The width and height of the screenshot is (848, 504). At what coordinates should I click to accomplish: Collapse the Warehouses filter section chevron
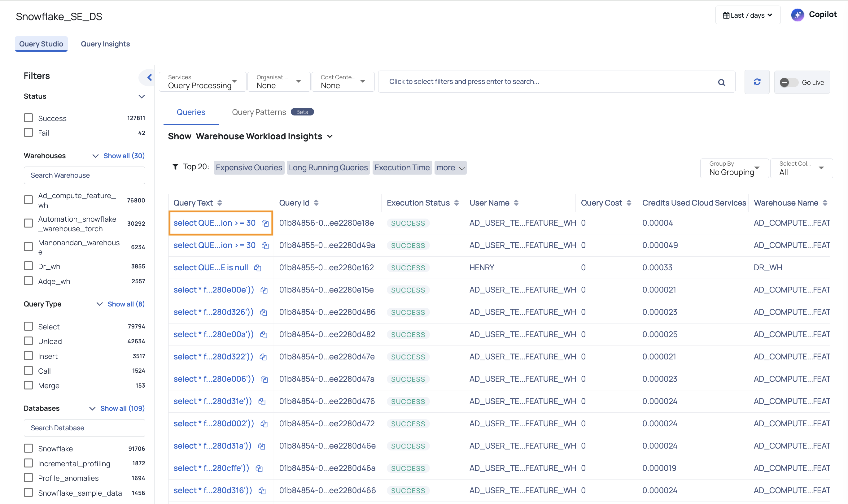[x=95, y=156]
